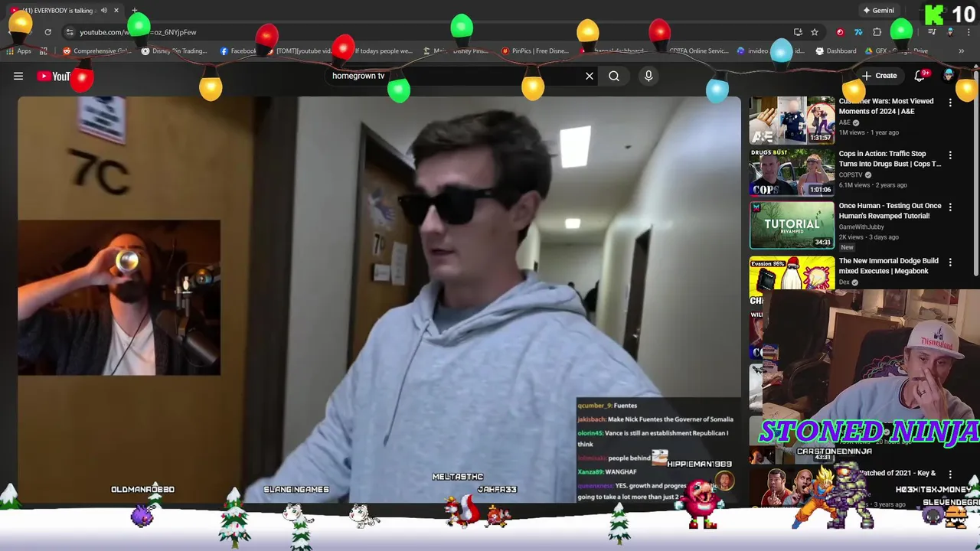Open options for Immortal Dodge Build video

[950, 262]
